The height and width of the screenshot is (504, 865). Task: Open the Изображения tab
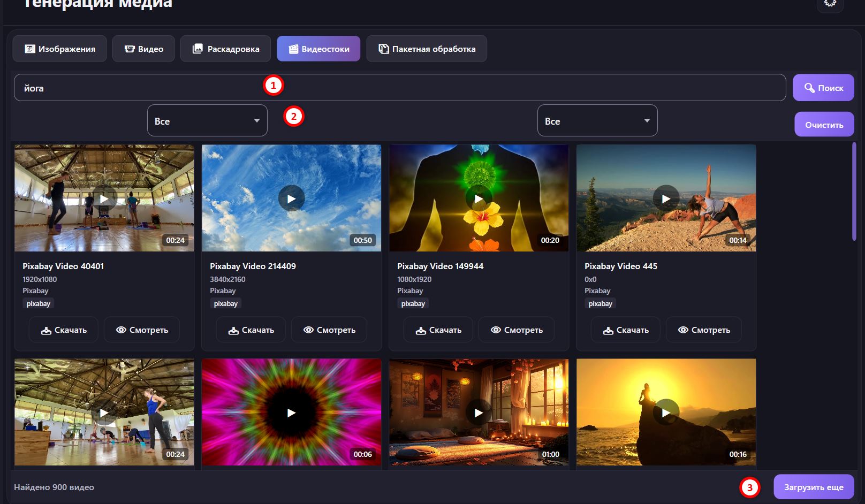point(59,49)
